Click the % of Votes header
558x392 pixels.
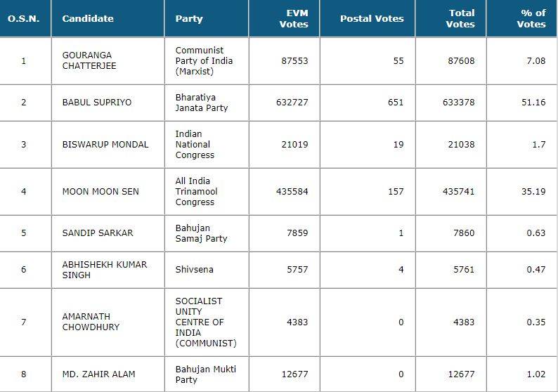coord(531,18)
